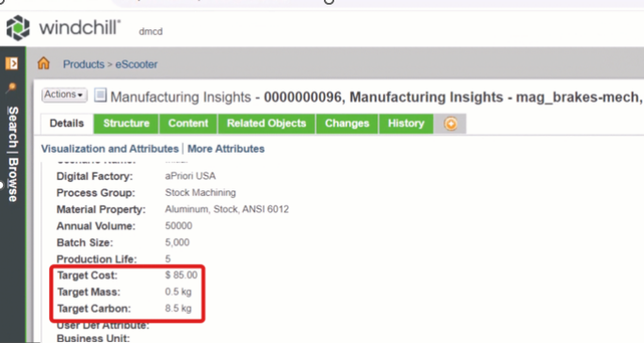Click the Target Cost value $ 85.00
644x343 pixels.
181,275
